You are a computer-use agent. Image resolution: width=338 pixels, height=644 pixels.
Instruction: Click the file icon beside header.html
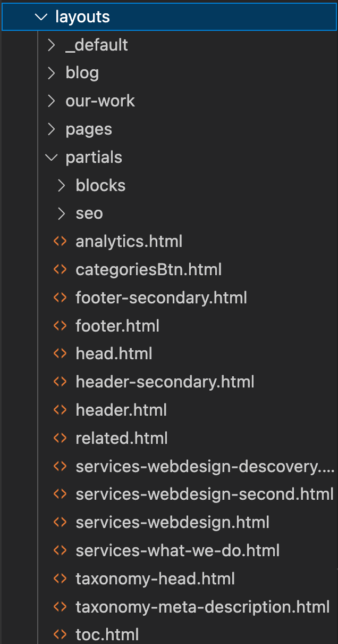(60, 410)
